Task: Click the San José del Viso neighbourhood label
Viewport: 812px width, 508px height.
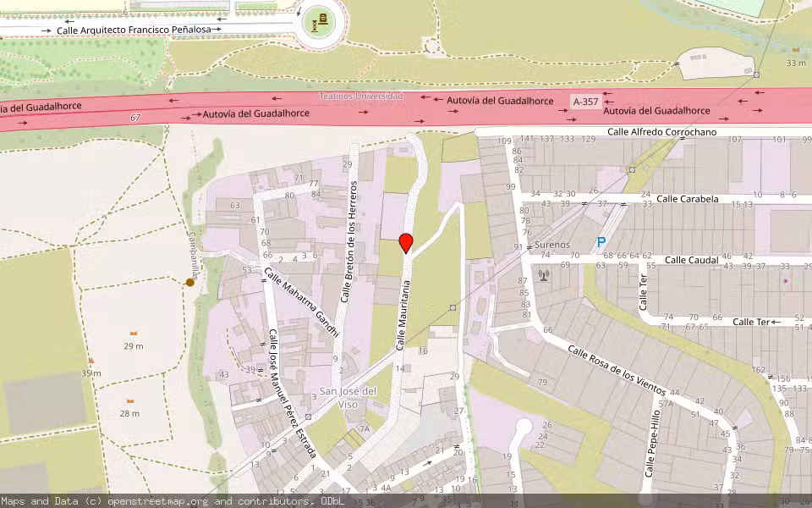Action: [348, 398]
